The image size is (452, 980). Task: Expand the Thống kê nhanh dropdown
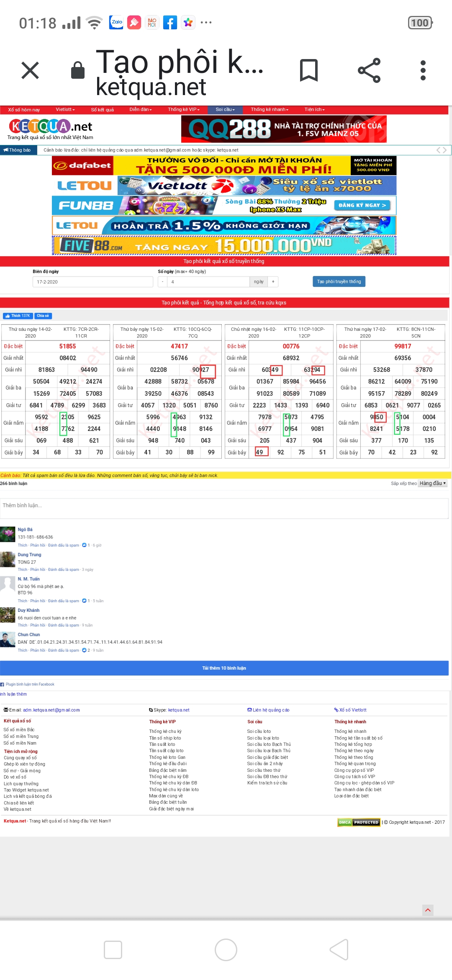click(x=270, y=110)
